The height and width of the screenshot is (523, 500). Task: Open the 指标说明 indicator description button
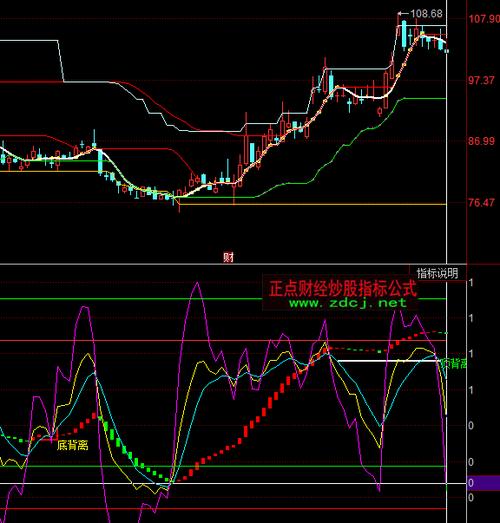coord(438,274)
